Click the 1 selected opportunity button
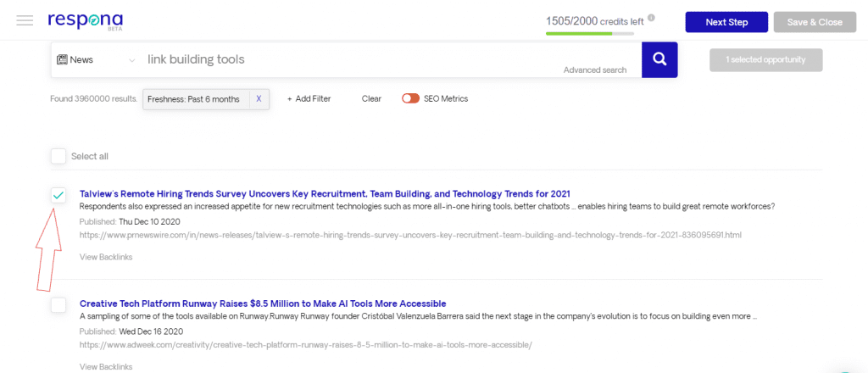 tap(765, 60)
